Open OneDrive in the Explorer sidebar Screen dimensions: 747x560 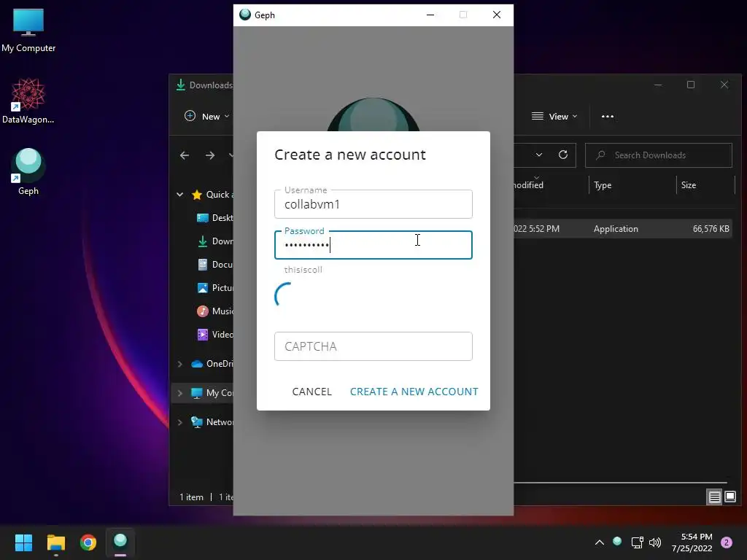pyautogui.click(x=212, y=364)
